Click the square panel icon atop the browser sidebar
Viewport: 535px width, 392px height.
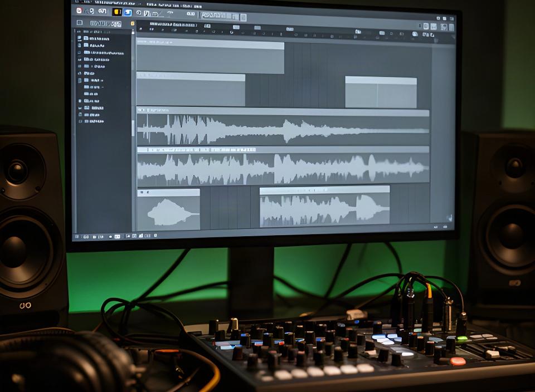[x=80, y=22]
